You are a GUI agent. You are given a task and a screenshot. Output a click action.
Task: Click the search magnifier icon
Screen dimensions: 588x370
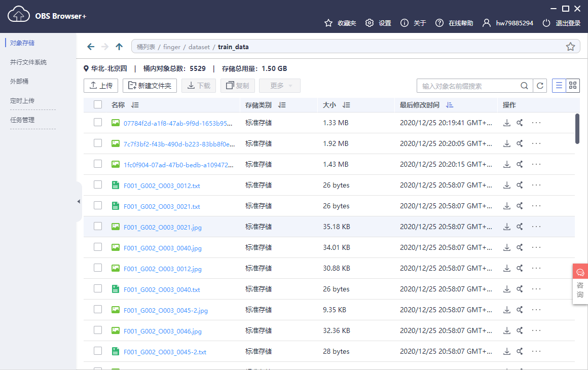click(x=524, y=86)
